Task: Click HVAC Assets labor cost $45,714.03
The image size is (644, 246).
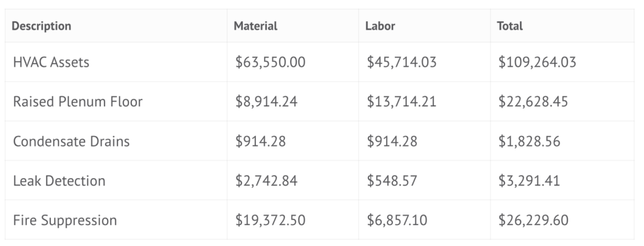Action: pyautogui.click(x=402, y=62)
